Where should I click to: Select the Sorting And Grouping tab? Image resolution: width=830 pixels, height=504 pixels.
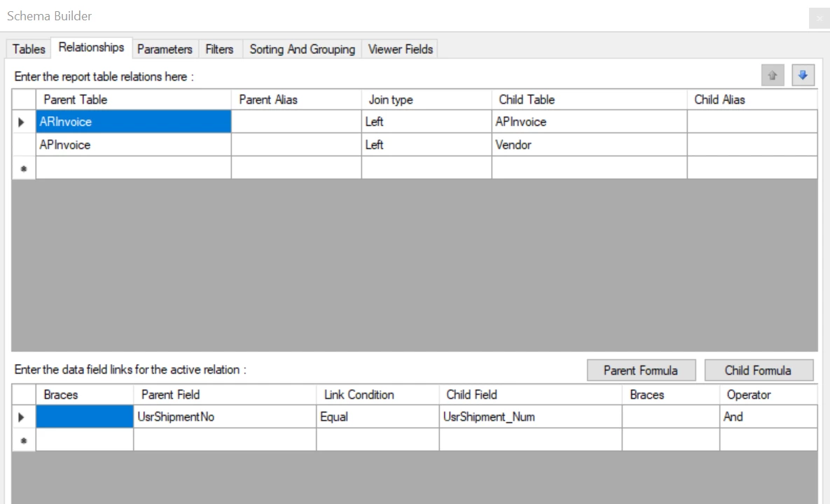click(301, 49)
